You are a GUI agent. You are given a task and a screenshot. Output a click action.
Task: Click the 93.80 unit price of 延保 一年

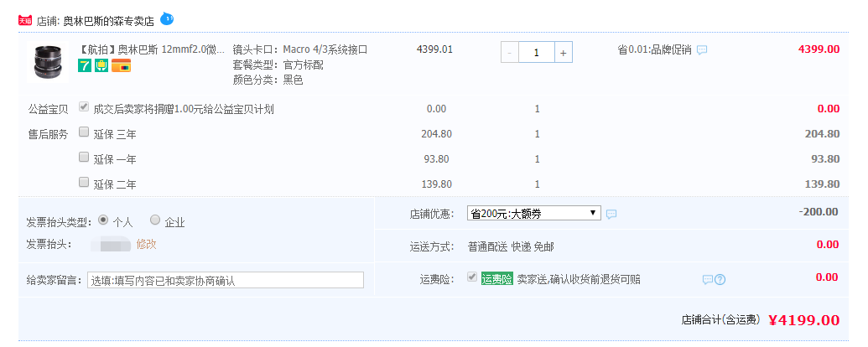436,159
